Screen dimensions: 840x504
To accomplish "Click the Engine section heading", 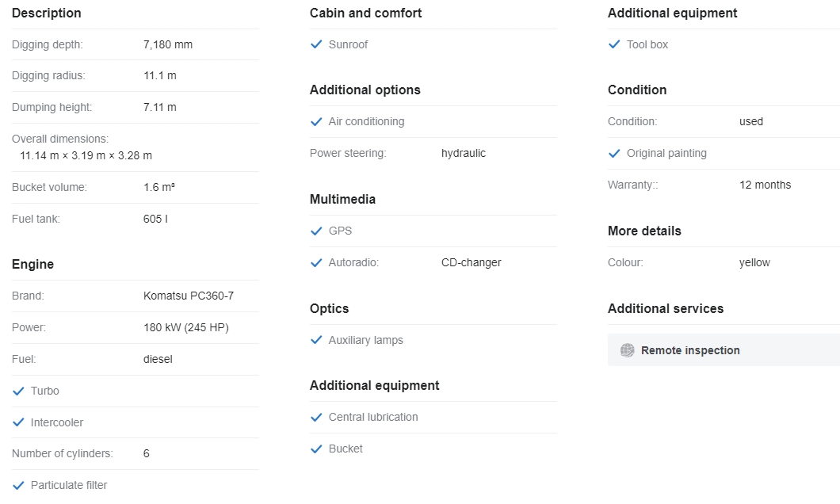I will [32, 264].
